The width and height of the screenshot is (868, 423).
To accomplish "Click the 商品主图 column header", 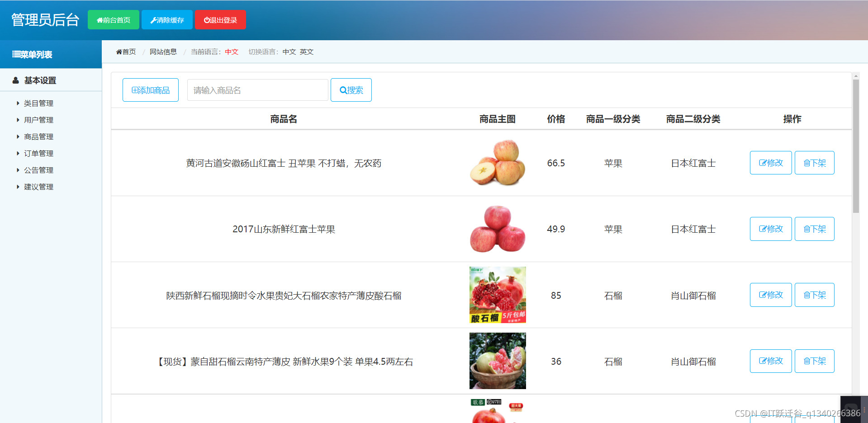I will tap(498, 119).
